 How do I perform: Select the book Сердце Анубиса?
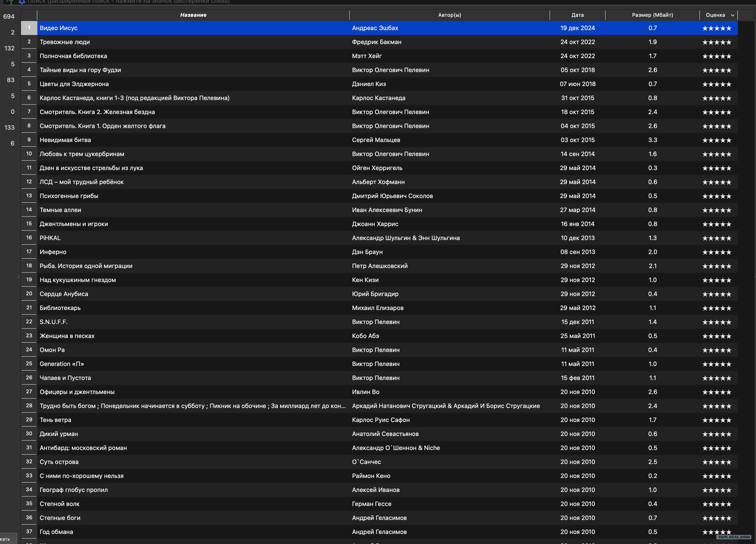pyautogui.click(x=64, y=294)
